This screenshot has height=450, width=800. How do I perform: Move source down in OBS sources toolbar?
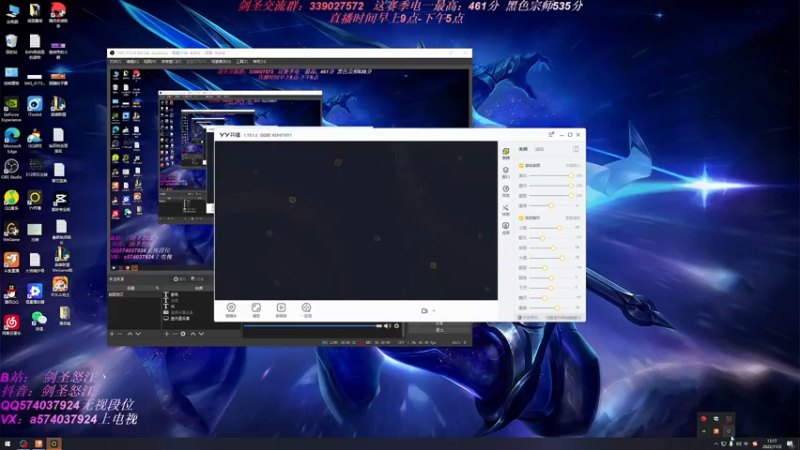coord(202,334)
